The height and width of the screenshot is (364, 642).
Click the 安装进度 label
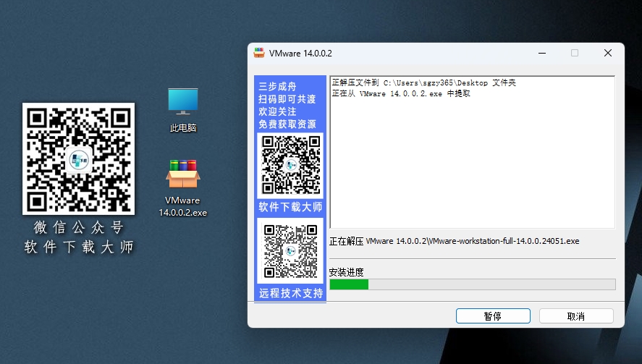[x=347, y=272]
